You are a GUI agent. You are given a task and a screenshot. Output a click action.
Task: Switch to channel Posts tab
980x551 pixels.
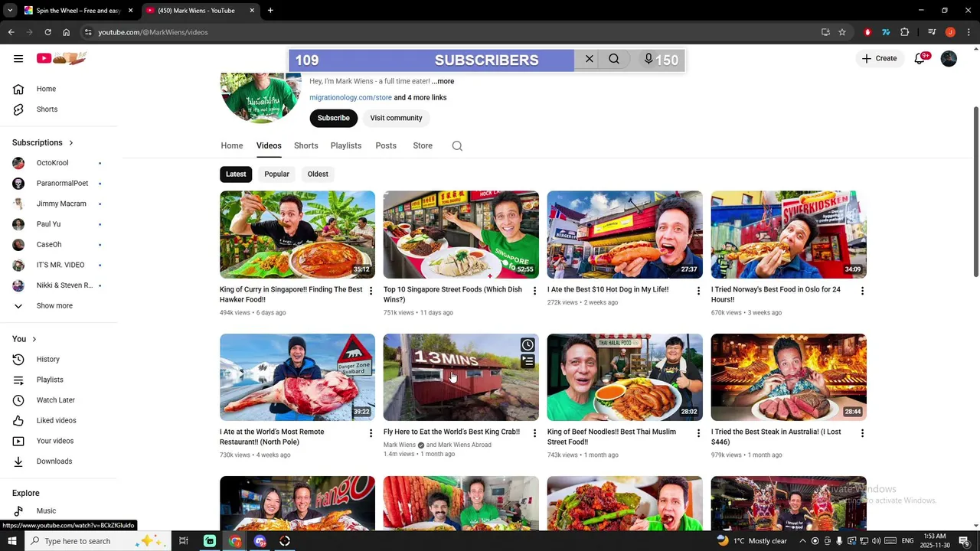click(x=386, y=145)
